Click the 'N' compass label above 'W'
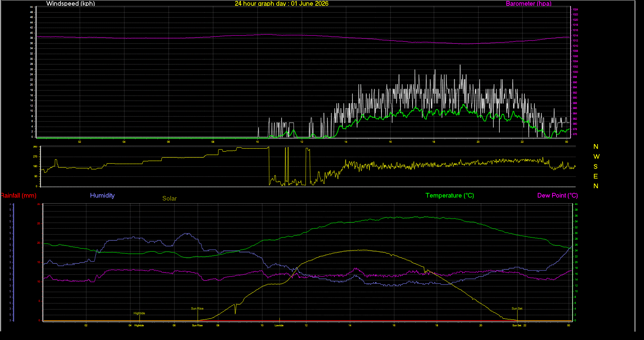The height and width of the screenshot is (340, 644). [596, 147]
